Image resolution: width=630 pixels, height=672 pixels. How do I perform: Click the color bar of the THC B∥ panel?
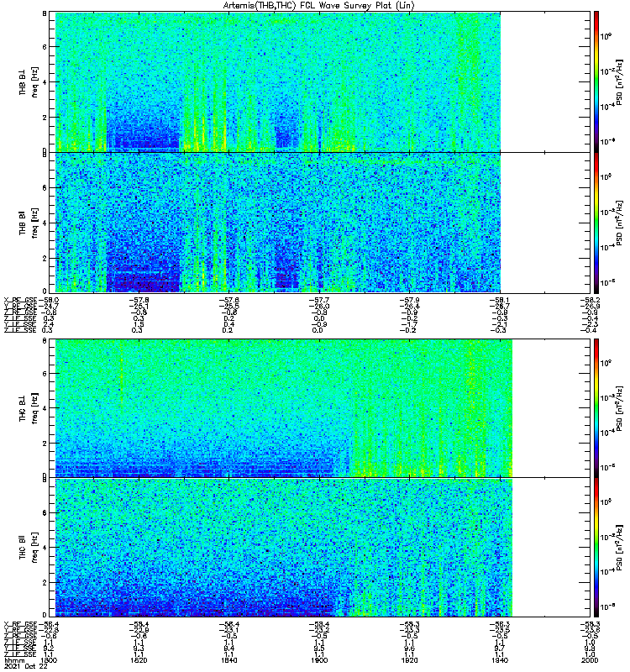click(x=596, y=548)
